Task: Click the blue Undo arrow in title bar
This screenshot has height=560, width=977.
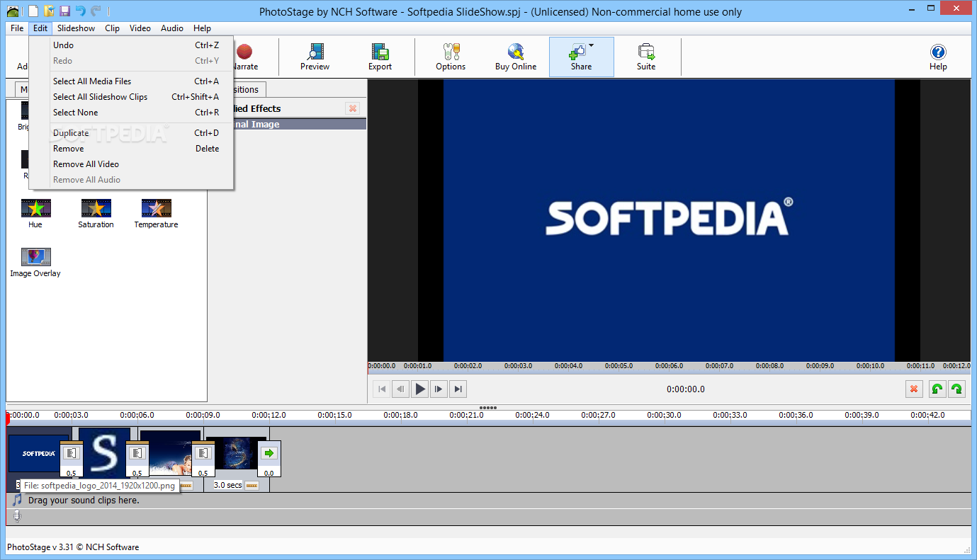Action: click(80, 11)
